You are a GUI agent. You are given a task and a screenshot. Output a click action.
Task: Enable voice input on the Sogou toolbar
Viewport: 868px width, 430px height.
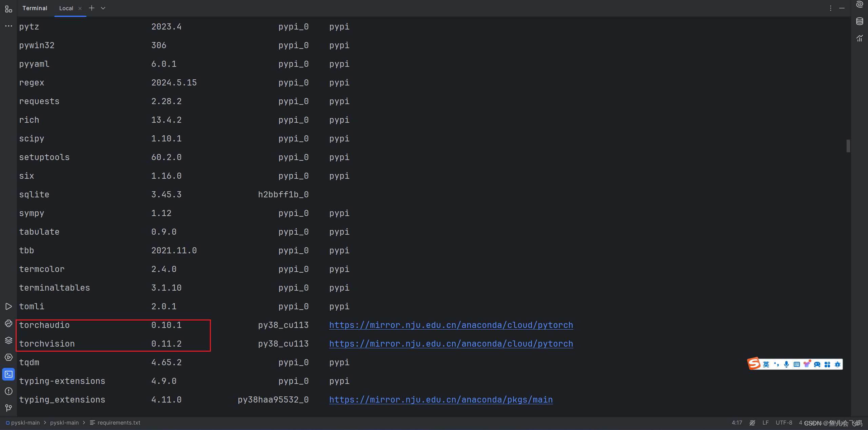click(787, 364)
